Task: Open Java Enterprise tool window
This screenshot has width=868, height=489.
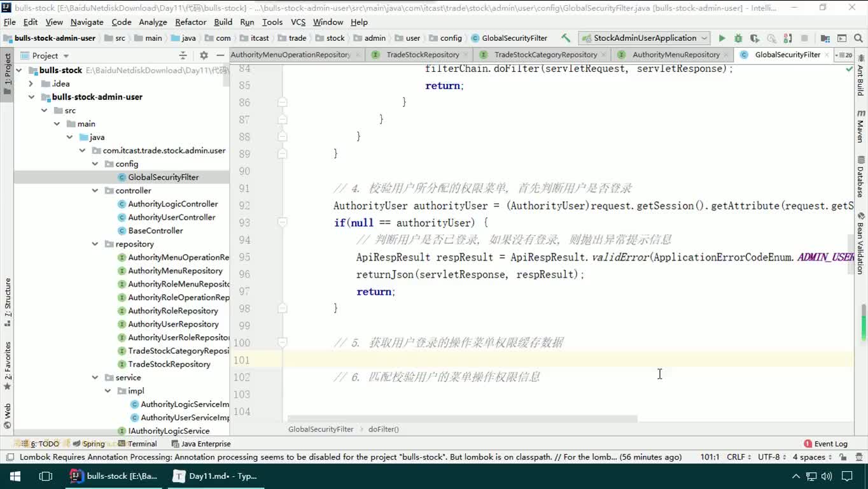Action: (x=200, y=444)
